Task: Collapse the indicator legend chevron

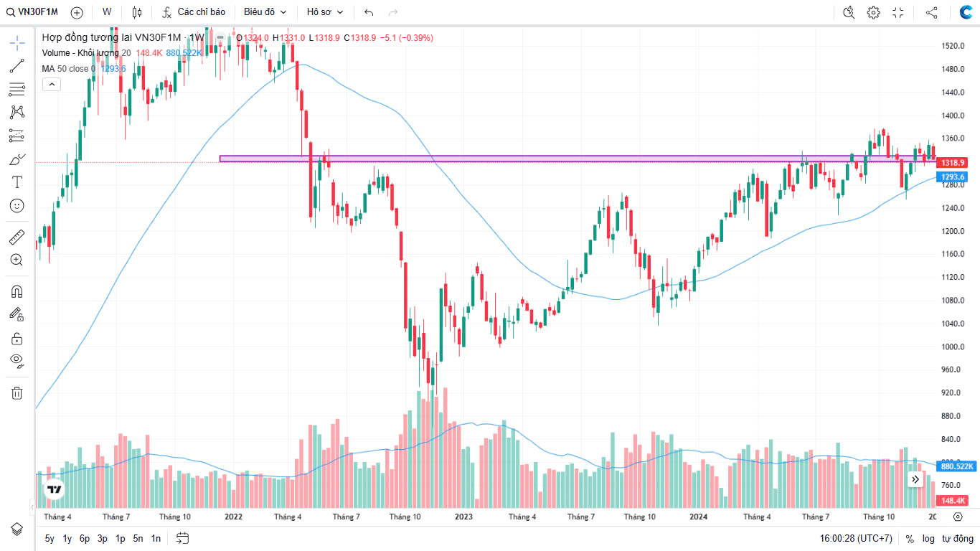Action: click(x=51, y=84)
